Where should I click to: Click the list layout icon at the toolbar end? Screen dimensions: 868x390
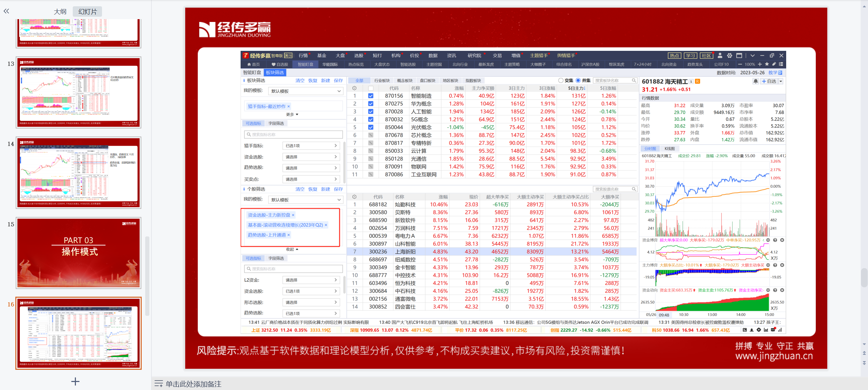pyautogui.click(x=781, y=64)
